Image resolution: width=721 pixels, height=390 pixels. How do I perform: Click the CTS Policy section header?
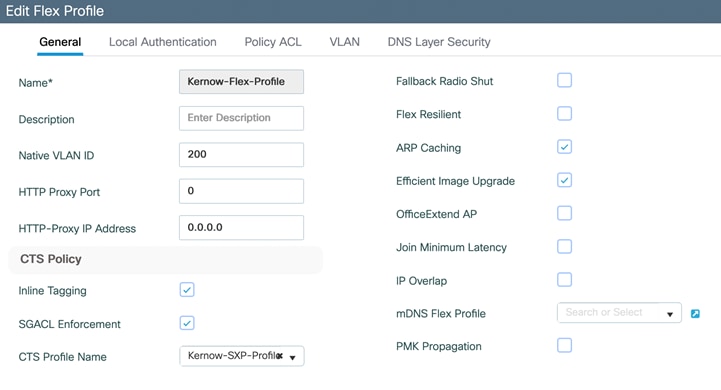coord(166,259)
